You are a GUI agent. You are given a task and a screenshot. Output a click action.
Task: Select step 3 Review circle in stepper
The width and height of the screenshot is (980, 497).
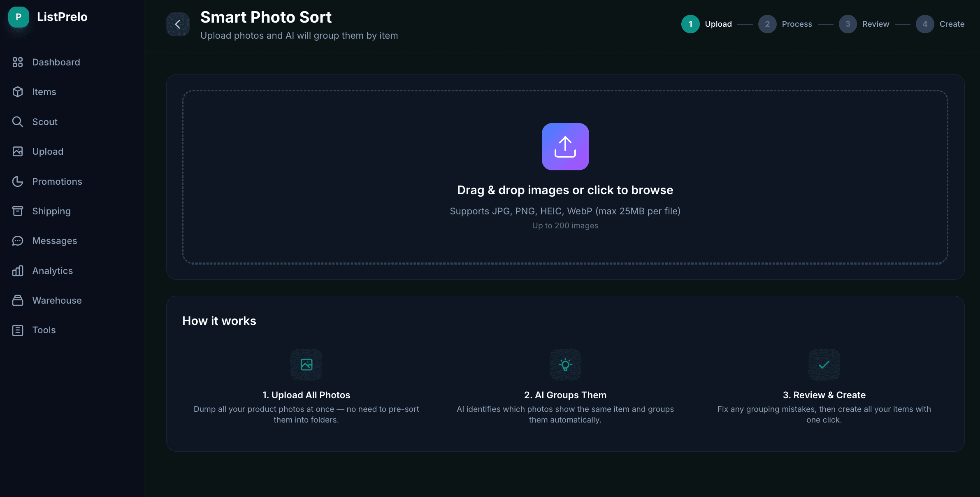848,24
